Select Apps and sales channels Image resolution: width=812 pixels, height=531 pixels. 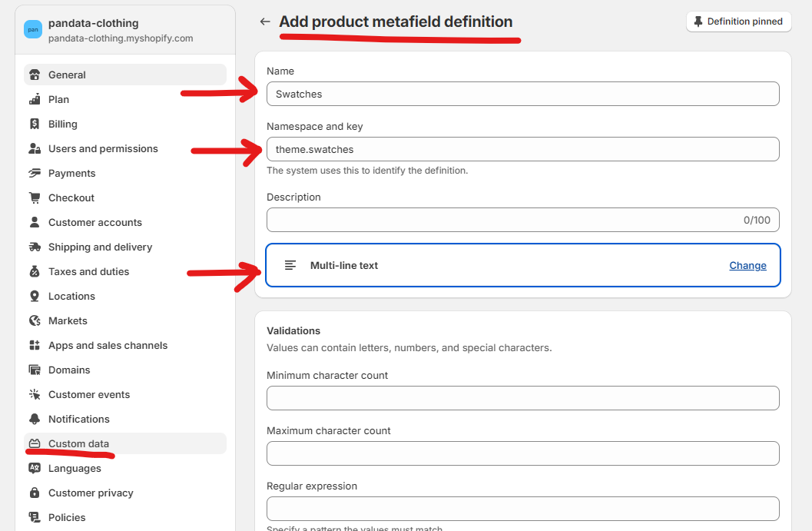click(108, 345)
